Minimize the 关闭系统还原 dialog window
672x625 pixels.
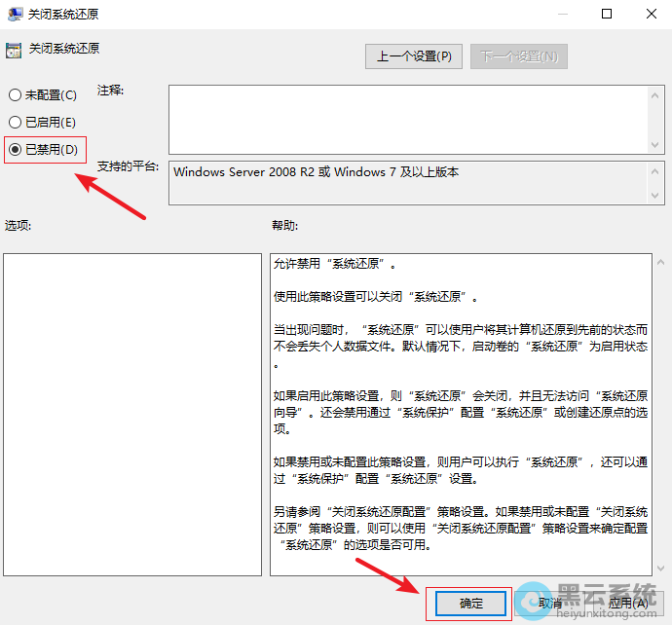point(562,15)
